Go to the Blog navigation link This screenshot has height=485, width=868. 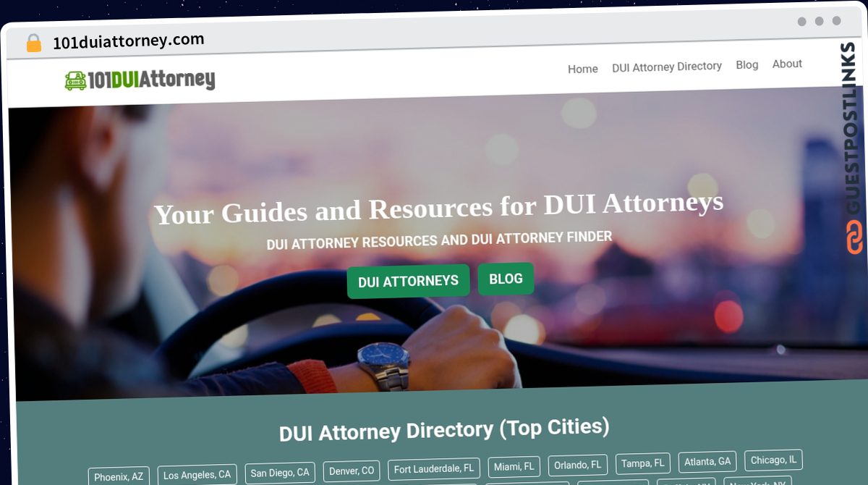[x=747, y=64]
